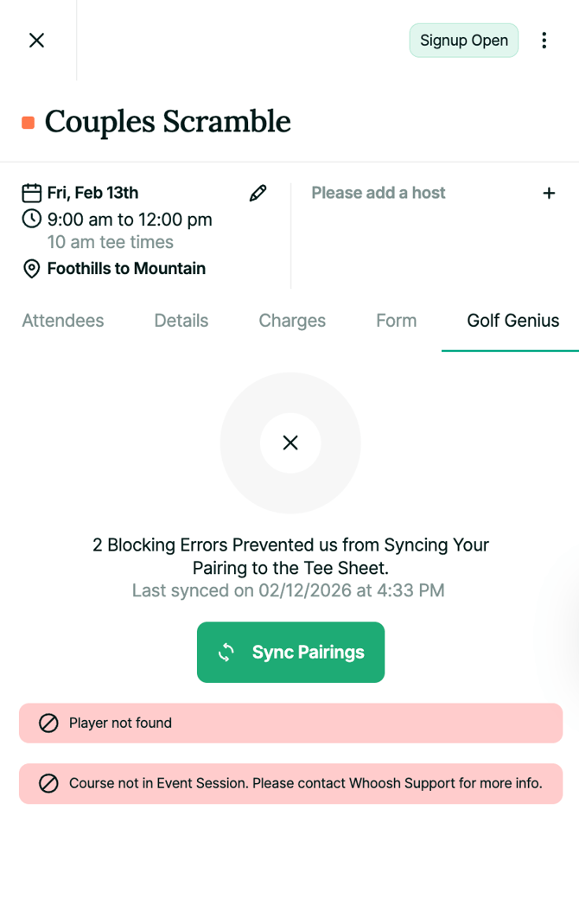579x924 pixels.
Task: Close the event panel with X icon
Action: click(36, 40)
